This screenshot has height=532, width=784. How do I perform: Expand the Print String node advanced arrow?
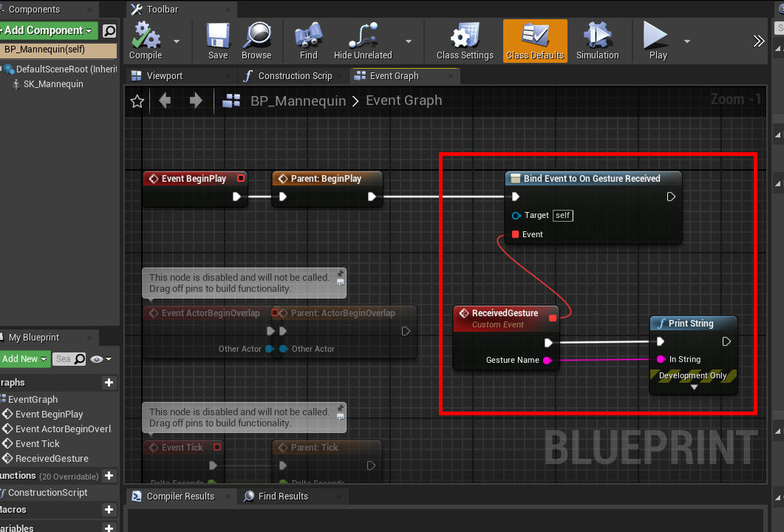(693, 387)
